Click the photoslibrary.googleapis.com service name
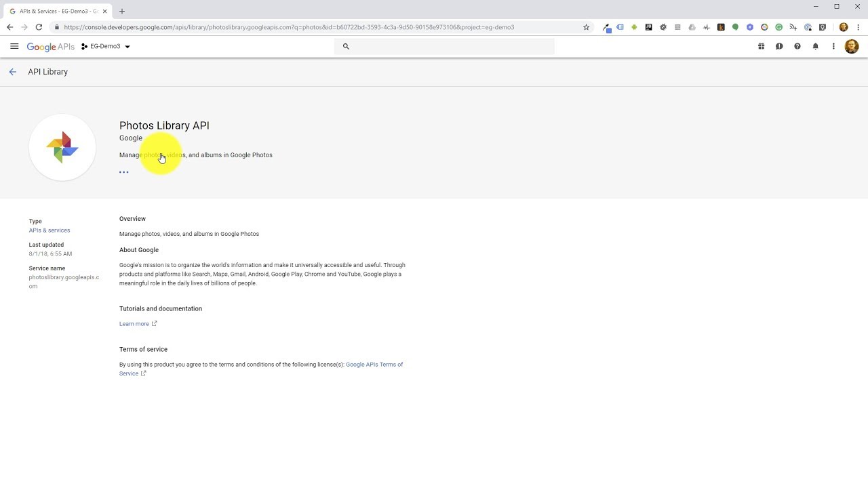The height and width of the screenshot is (488, 868). [x=64, y=281]
